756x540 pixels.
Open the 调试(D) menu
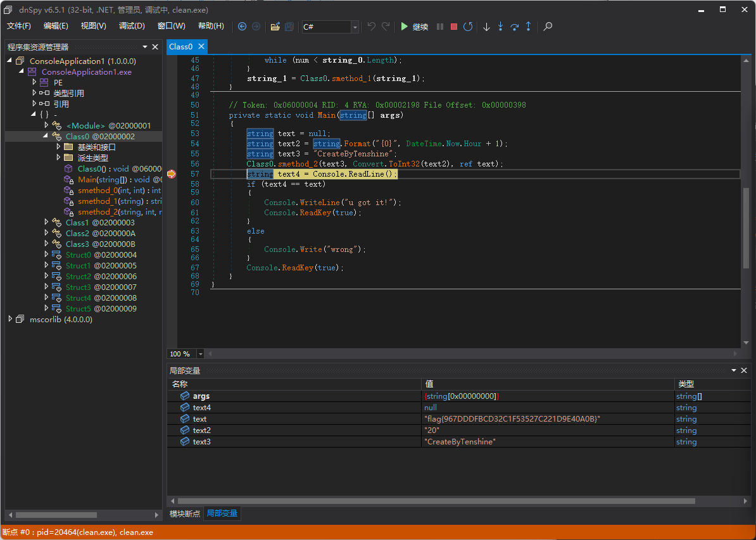click(x=132, y=26)
